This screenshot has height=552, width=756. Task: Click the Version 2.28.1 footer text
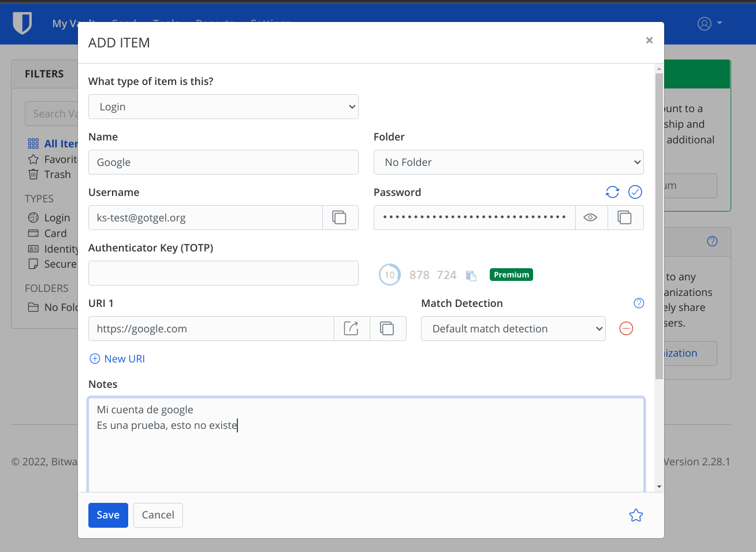pyautogui.click(x=697, y=462)
